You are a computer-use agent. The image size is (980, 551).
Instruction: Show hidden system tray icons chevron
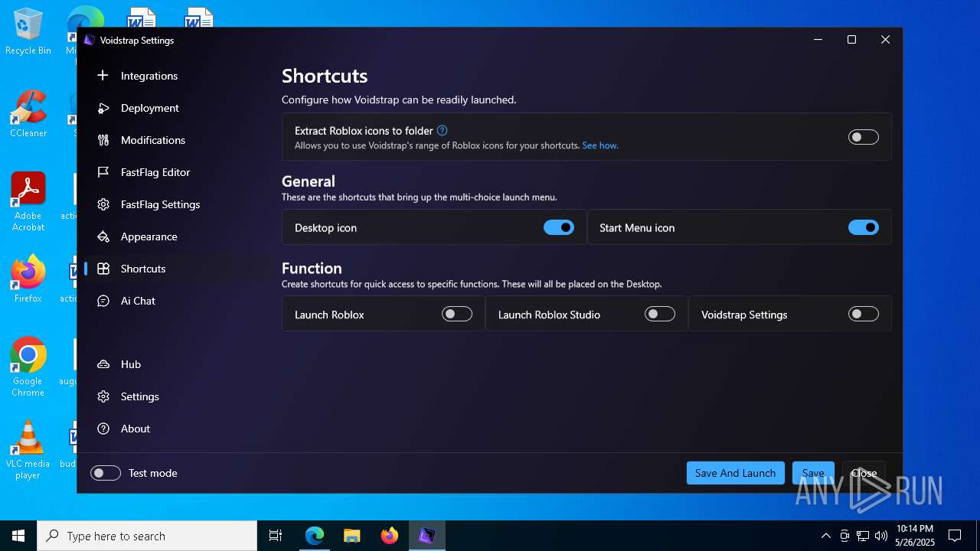coord(826,536)
